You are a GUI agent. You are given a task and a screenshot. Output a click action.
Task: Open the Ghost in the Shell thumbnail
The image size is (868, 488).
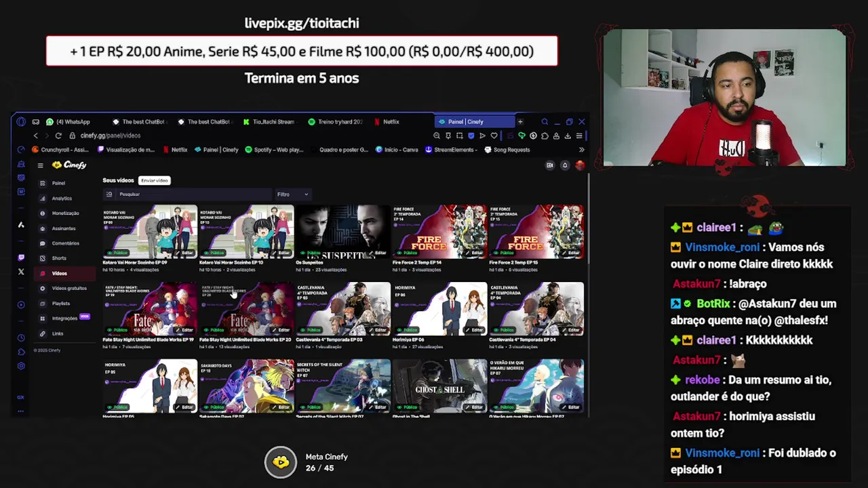[439, 386]
